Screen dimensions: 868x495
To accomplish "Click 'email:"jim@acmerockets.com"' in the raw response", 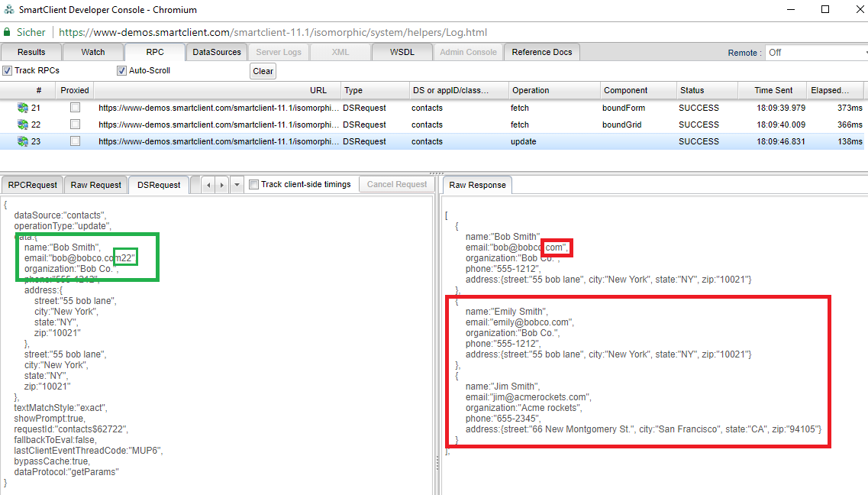I will [x=528, y=397].
